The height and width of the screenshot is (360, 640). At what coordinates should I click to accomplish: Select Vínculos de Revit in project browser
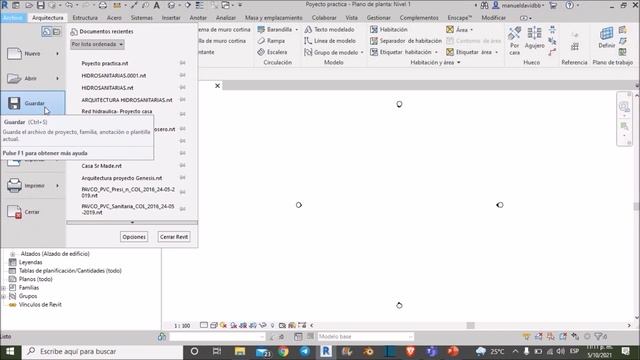click(40, 304)
